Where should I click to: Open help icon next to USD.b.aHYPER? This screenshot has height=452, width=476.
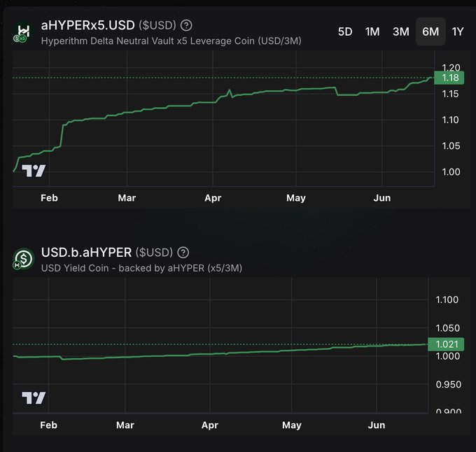[x=183, y=253]
